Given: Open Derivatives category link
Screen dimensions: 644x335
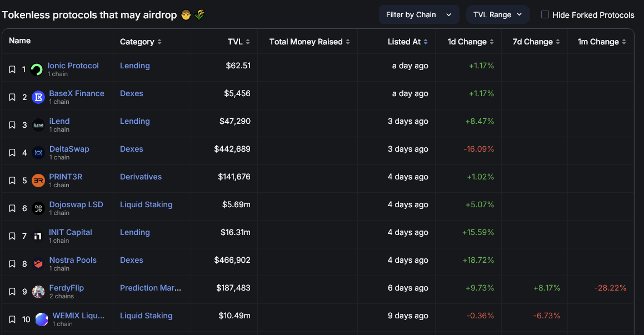Looking at the screenshot, I should click(x=141, y=177).
